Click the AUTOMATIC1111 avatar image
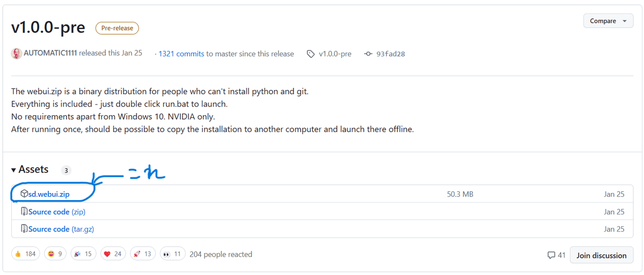Image resolution: width=644 pixels, height=275 pixels. (17, 54)
